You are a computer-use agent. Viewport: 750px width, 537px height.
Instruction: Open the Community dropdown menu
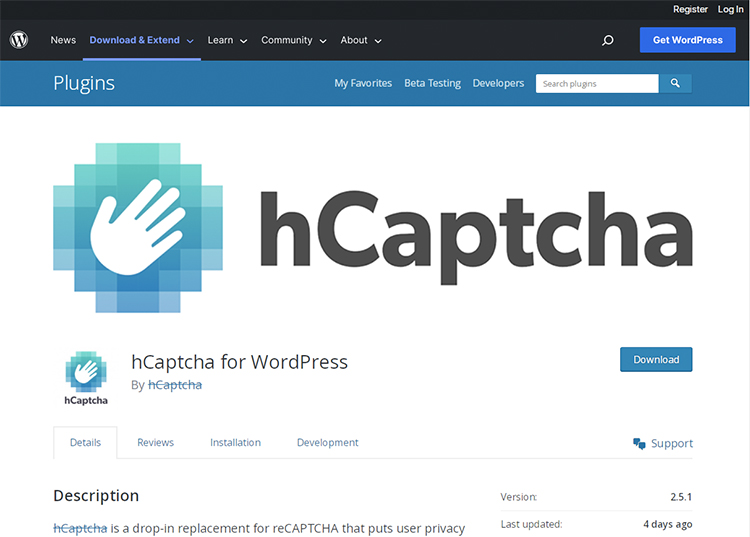click(293, 40)
